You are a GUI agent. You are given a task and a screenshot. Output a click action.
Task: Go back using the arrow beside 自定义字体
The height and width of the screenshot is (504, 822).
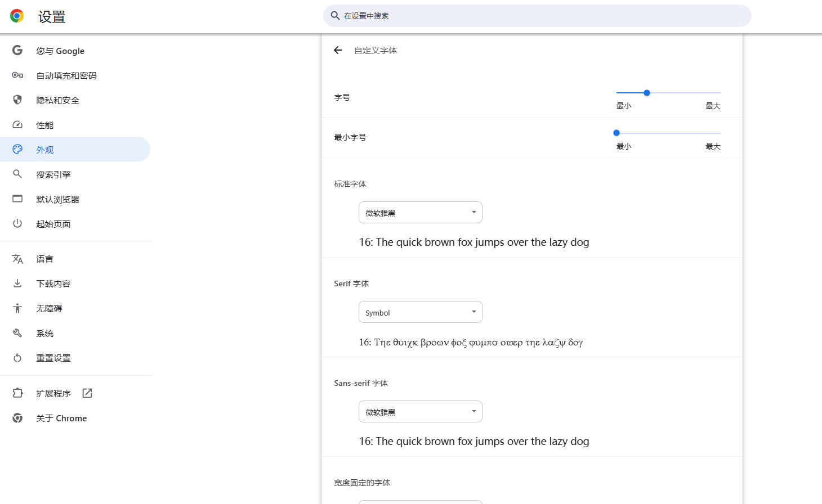(x=338, y=50)
